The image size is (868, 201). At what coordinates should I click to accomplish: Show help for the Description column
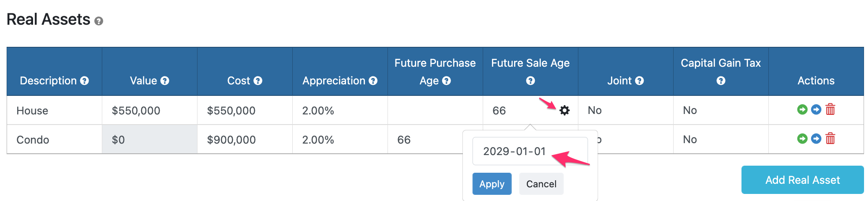pyautogui.click(x=85, y=81)
